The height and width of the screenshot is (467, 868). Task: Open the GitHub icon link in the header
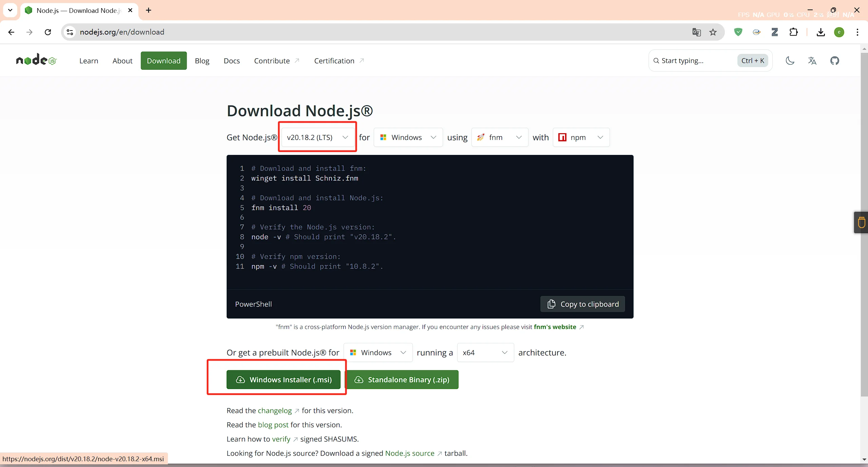click(x=834, y=61)
